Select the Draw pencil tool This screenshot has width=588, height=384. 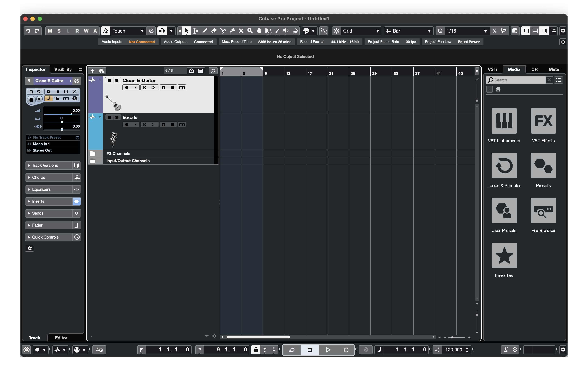205,31
